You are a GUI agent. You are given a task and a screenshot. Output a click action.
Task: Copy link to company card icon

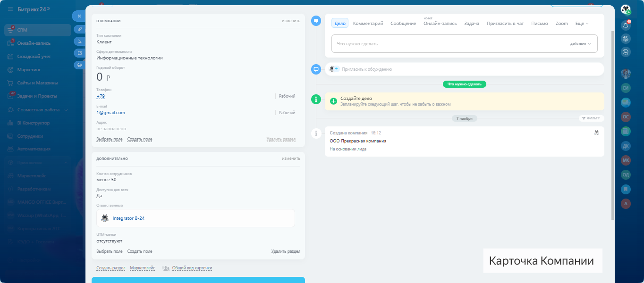click(x=79, y=29)
